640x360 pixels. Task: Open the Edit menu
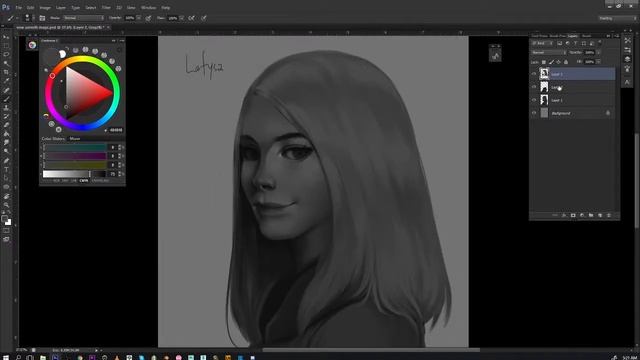[31, 8]
